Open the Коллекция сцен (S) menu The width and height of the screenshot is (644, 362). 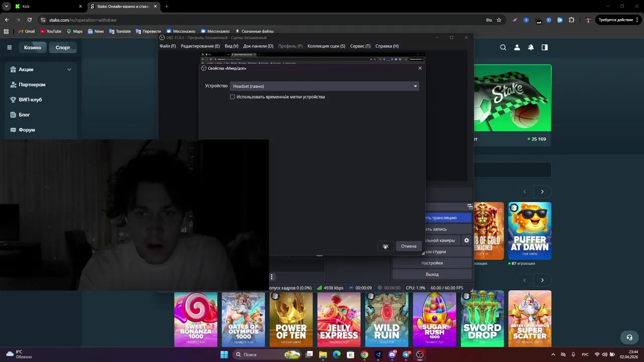pyautogui.click(x=326, y=46)
